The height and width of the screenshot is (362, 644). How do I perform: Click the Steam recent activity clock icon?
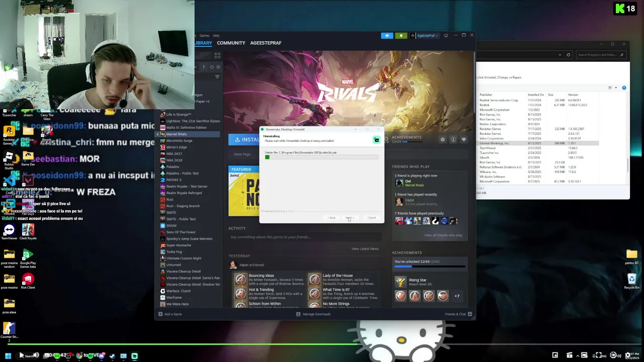(212, 67)
